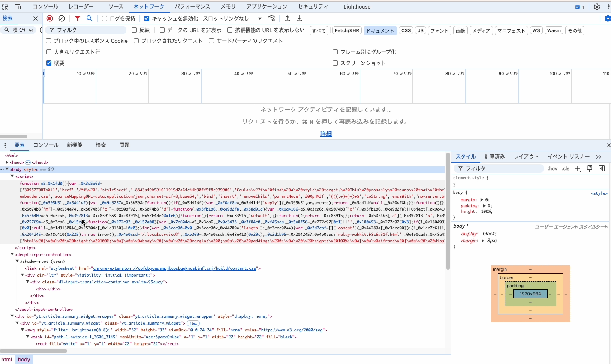The height and width of the screenshot is (364, 611).
Task: Open drawer three-dot menu
Action: point(5,145)
